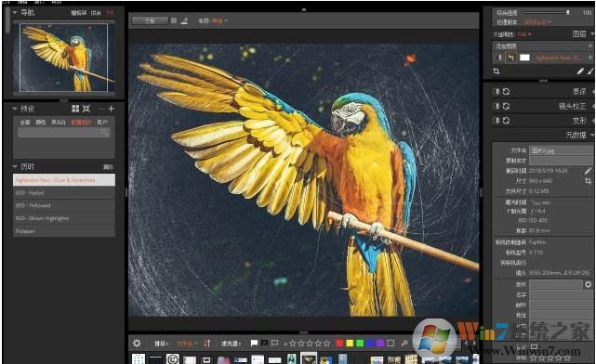This screenshot has width=596, height=364.
Task: Select the crop tool in layers panel
Action: [x=496, y=71]
